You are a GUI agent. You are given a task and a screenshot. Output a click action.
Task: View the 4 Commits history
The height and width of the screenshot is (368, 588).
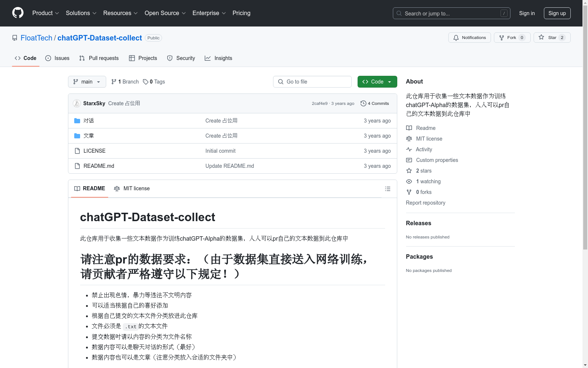click(x=374, y=103)
